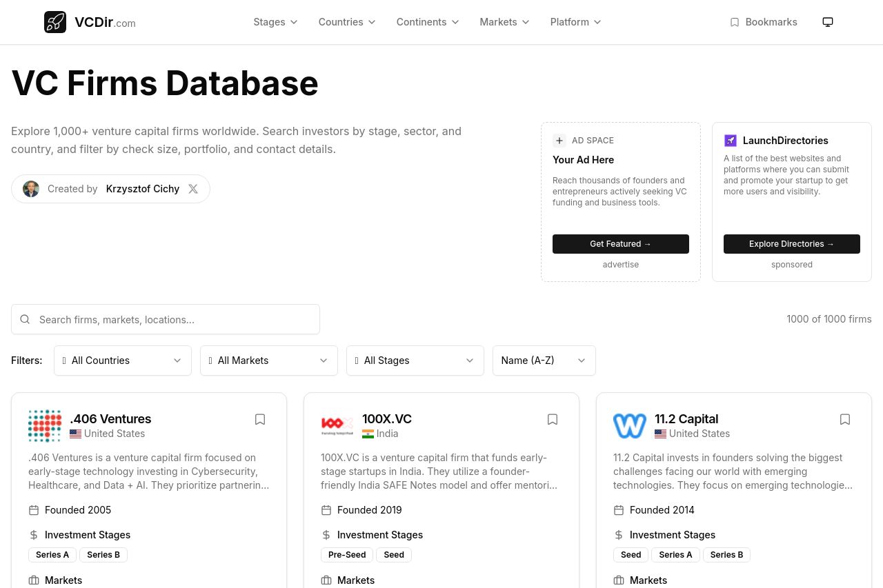Bookmark the 11.2 Capital firm
Screen dimensions: 883x588
point(845,419)
